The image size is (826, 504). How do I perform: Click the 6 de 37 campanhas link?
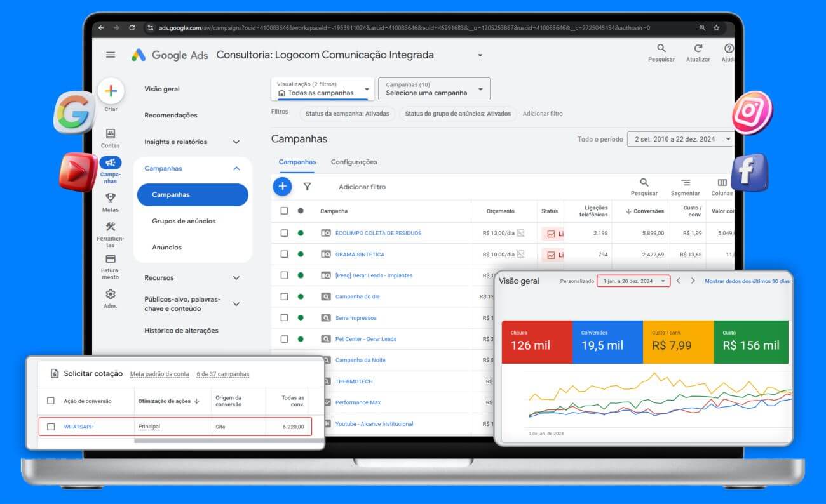coord(223,374)
